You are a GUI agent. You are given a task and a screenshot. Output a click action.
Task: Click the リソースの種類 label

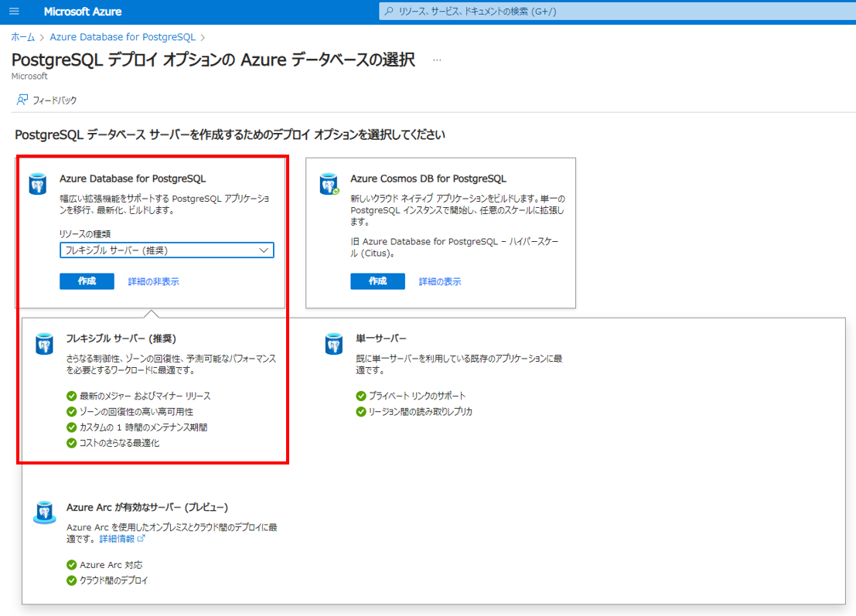coord(85,234)
